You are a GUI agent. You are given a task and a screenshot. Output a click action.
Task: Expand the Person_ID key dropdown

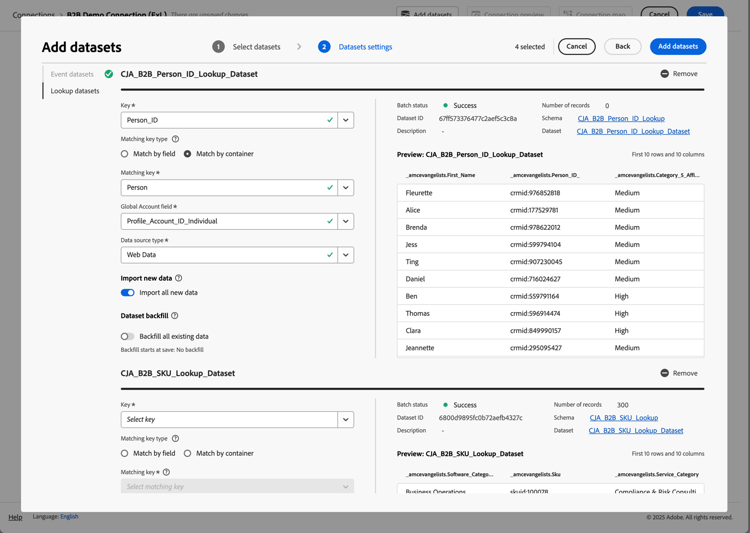(345, 120)
